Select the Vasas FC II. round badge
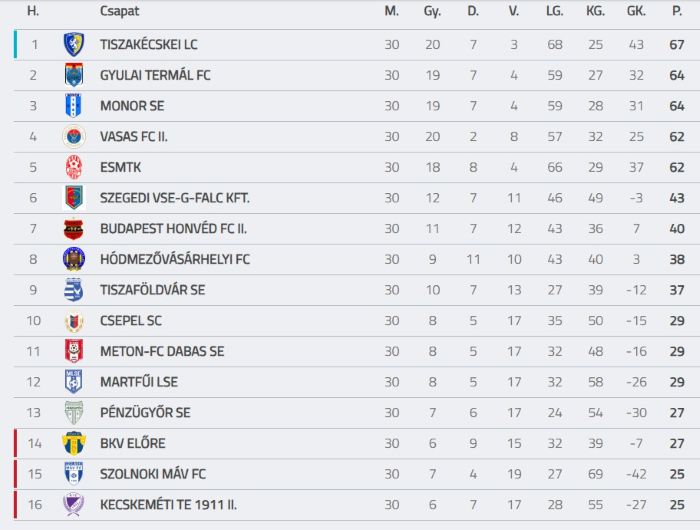700x530 pixels. point(74,137)
